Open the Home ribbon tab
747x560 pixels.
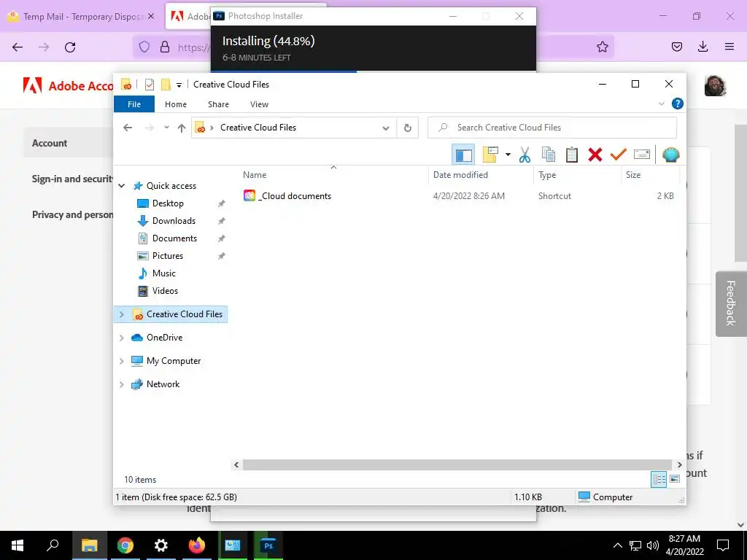point(176,104)
